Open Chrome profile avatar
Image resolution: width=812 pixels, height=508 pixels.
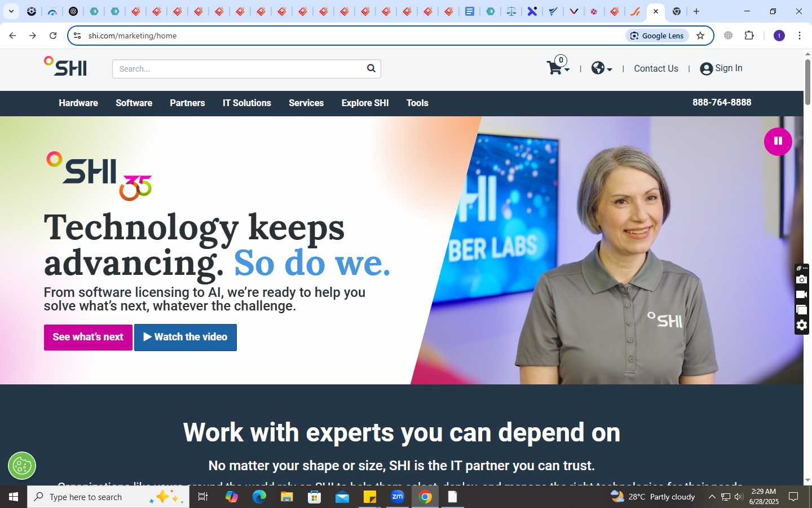click(779, 36)
